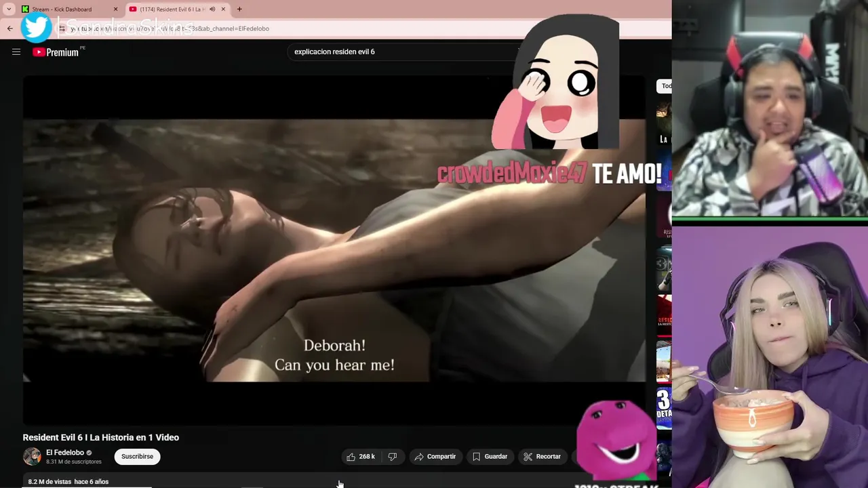
Task: Click 8.31 M de suscriptores text
Action: [74, 462]
